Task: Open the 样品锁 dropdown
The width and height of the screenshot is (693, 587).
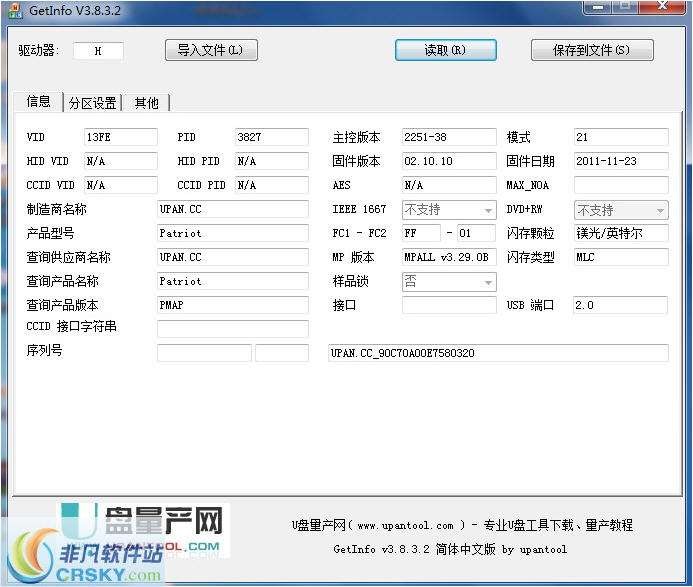Action: coord(449,282)
